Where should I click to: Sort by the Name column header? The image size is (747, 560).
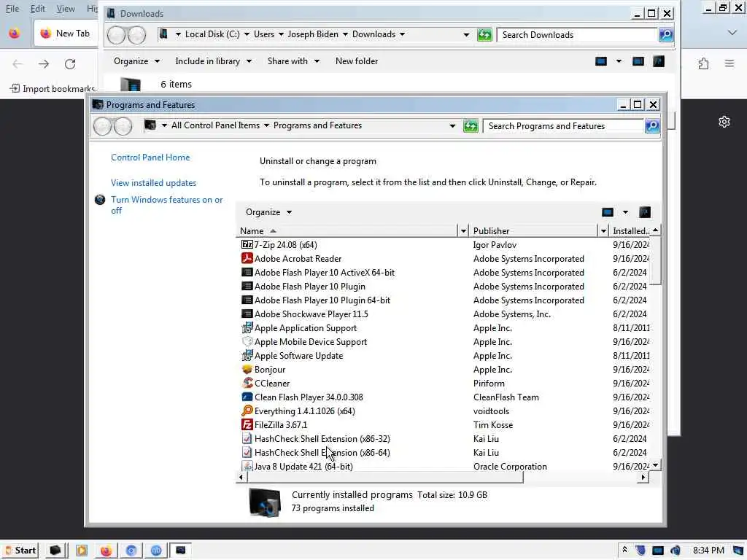click(348, 231)
